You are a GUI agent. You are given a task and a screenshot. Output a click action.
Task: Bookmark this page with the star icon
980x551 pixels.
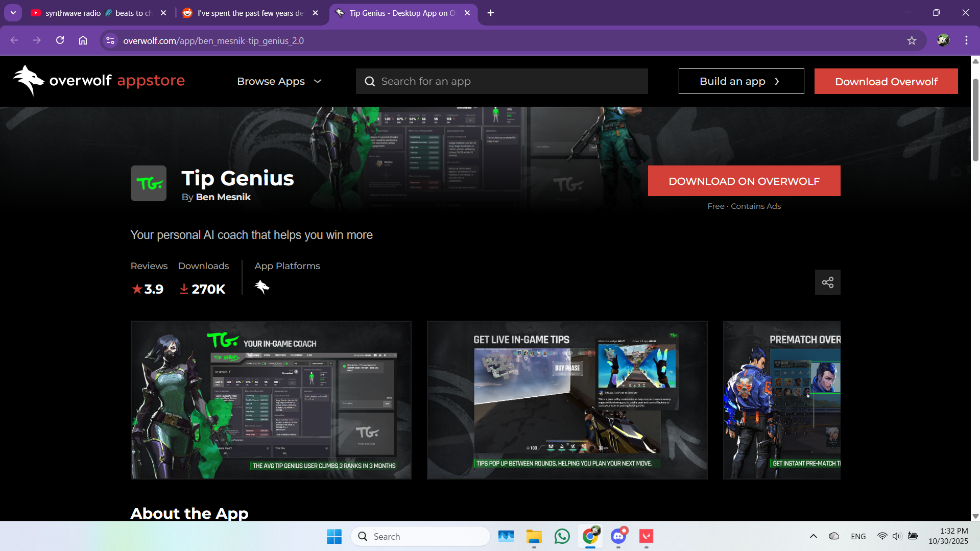[x=912, y=40]
